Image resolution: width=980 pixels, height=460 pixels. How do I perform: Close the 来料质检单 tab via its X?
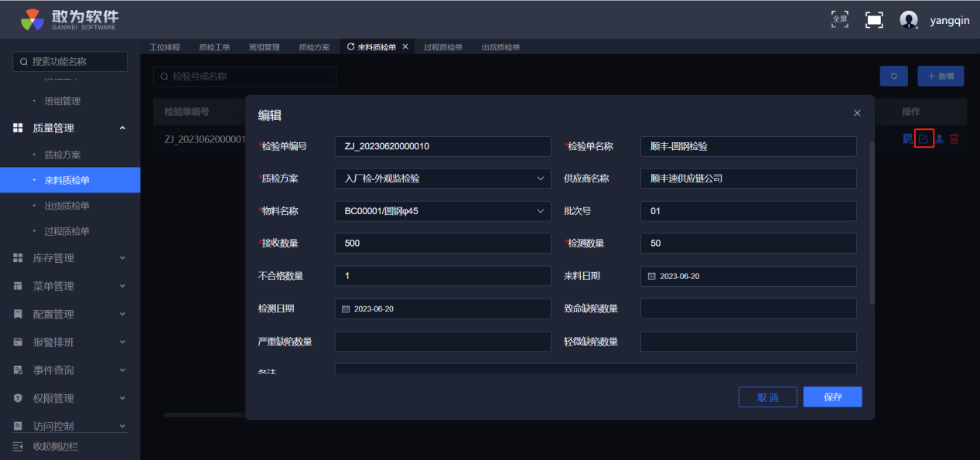click(x=405, y=47)
